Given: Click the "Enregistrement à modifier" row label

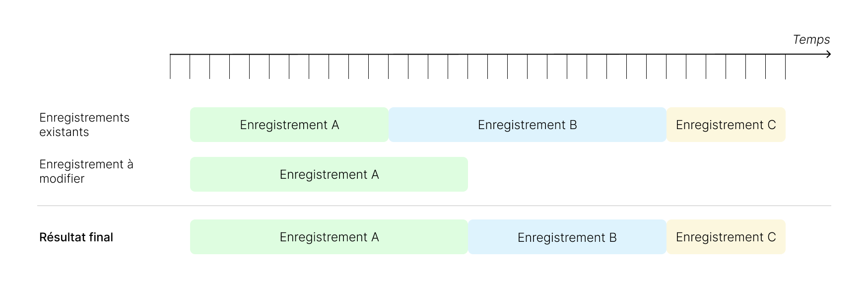Looking at the screenshot, I should click(86, 171).
